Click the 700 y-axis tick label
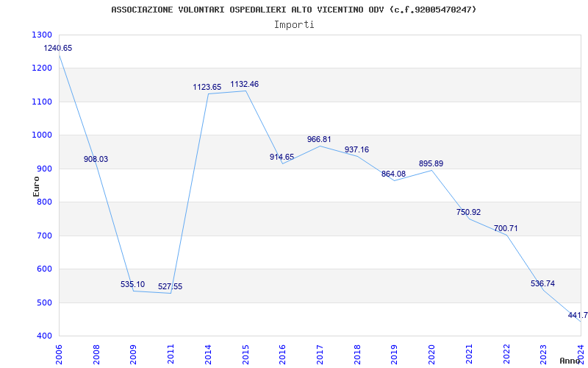This screenshot has width=588, height=368. click(44, 236)
